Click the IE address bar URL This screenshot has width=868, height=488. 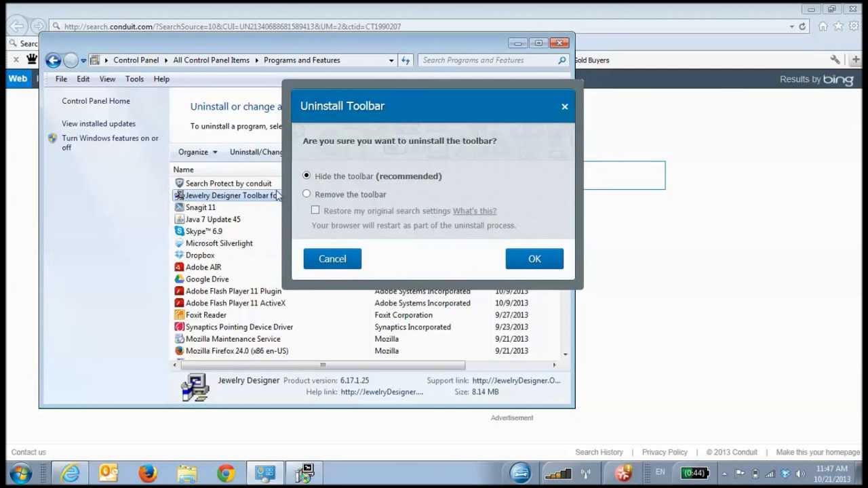pyautogui.click(x=233, y=26)
